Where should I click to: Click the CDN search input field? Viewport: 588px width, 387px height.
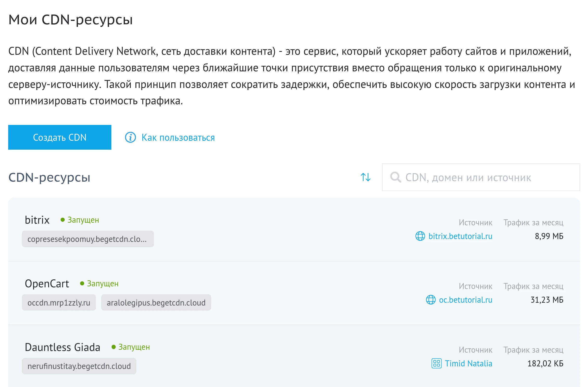[482, 177]
